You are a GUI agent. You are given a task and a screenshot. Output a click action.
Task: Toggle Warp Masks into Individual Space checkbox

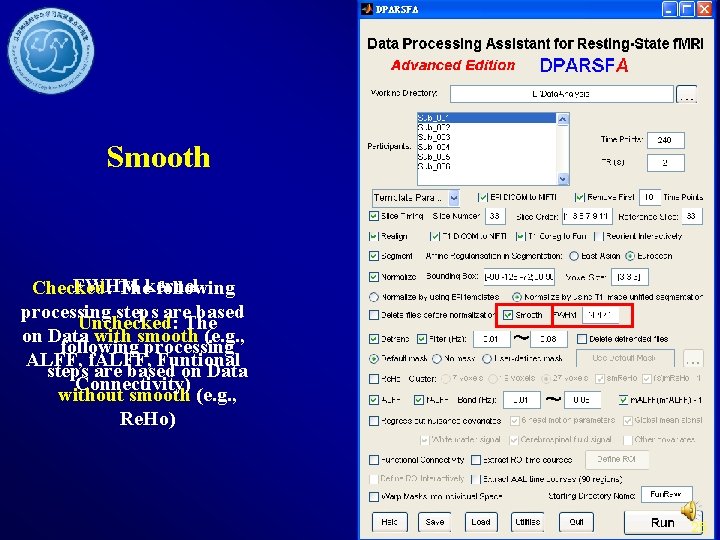click(374, 497)
